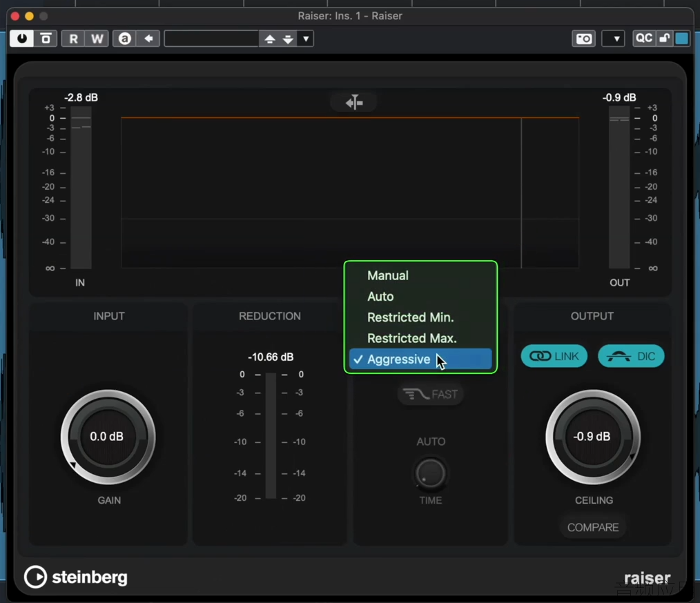Click the OUT level meter
This screenshot has width=700, height=603.
click(619, 188)
